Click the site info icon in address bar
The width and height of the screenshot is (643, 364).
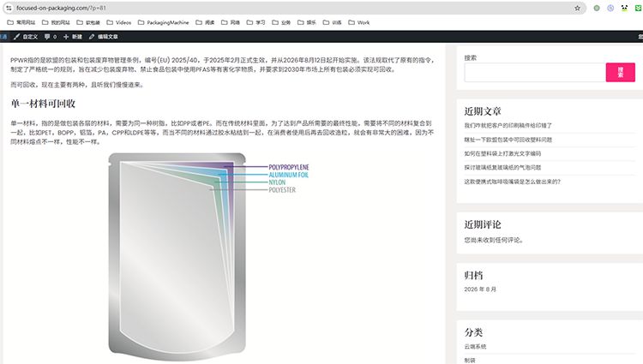point(9,8)
